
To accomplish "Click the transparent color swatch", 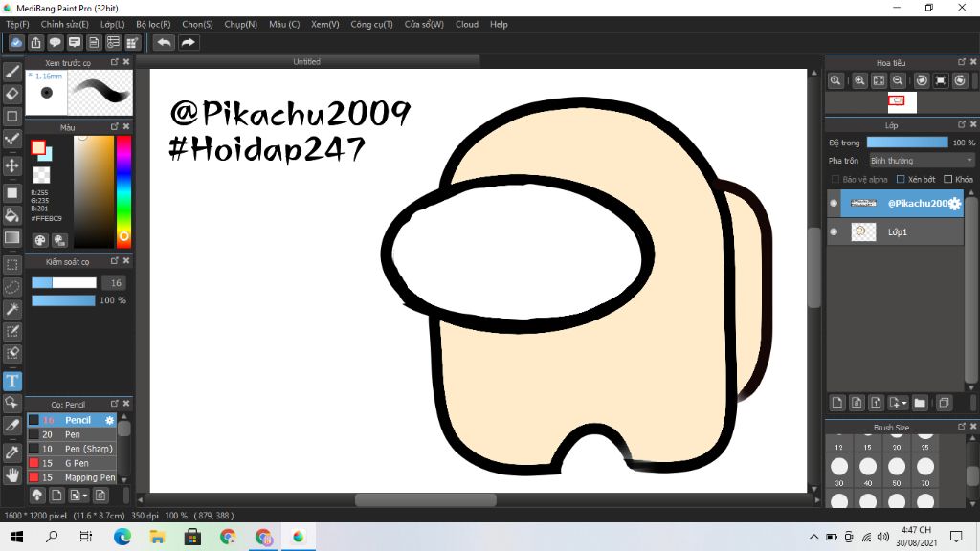I will (x=41, y=174).
